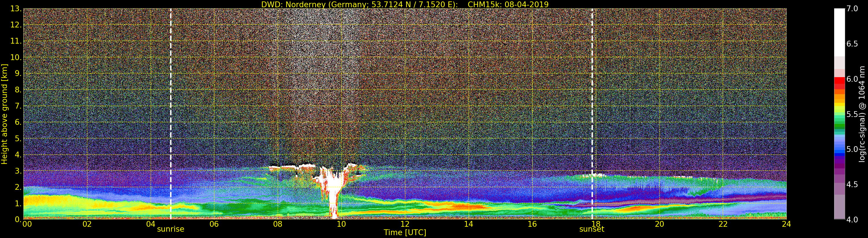The width and height of the screenshot is (868, 238).
Task: Click the '8.' height tick label
Action: point(18,90)
